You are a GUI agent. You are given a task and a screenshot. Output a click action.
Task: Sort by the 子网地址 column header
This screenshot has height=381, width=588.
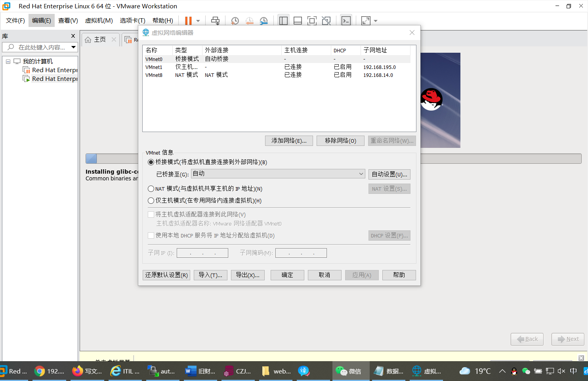[x=386, y=50]
